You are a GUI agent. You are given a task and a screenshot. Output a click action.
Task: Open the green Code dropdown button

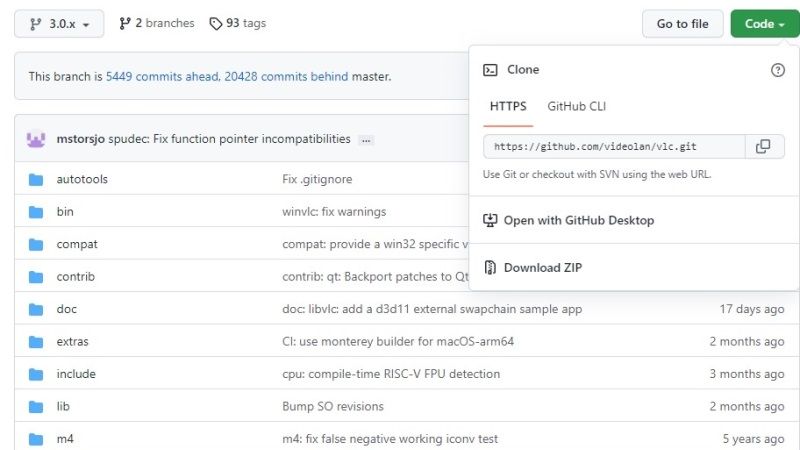764,24
